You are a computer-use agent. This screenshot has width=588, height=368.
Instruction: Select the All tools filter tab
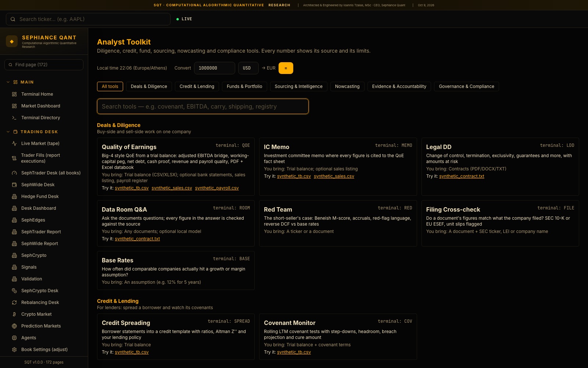(110, 86)
